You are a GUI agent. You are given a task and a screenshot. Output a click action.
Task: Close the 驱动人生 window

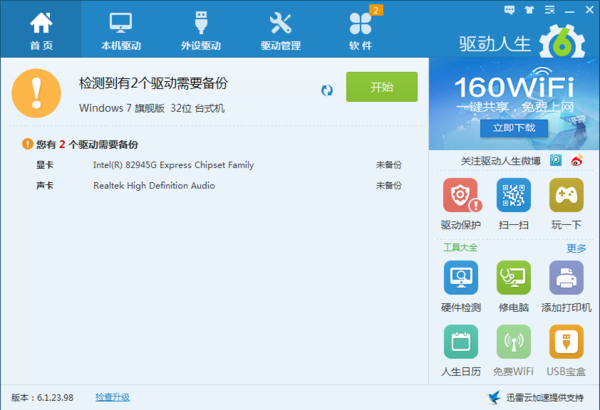pos(589,10)
